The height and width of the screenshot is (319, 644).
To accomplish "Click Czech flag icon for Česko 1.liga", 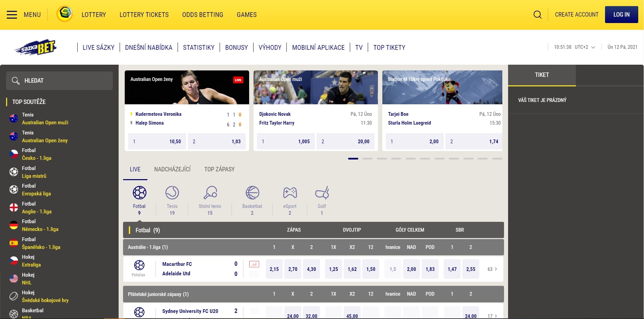I will tap(14, 154).
